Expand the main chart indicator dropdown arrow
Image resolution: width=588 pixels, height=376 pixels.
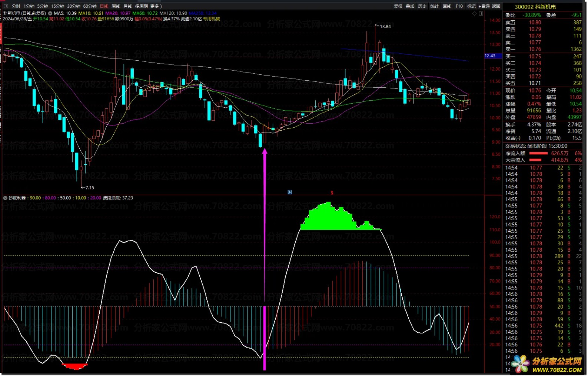(50, 13)
